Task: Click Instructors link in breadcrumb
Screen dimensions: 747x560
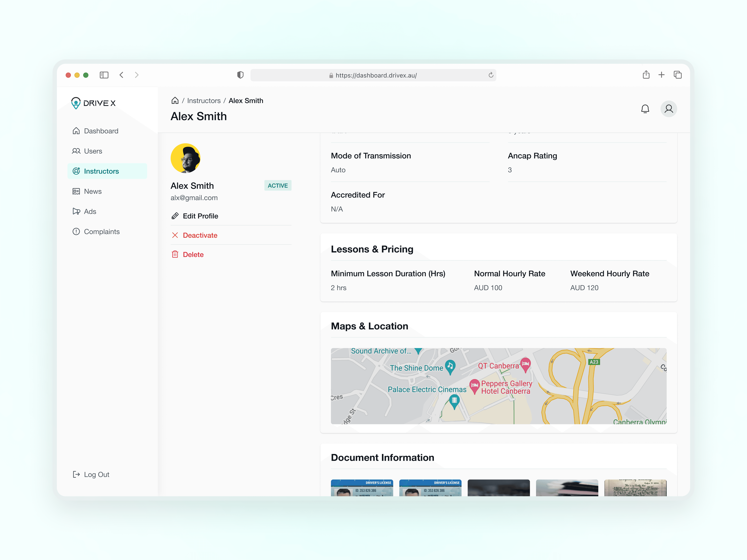Action: point(204,101)
